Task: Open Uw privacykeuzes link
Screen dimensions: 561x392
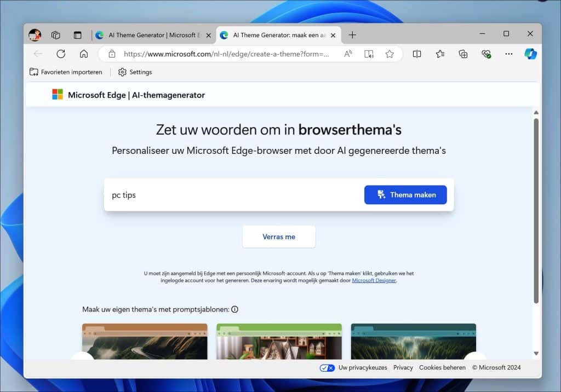Action: [x=363, y=367]
